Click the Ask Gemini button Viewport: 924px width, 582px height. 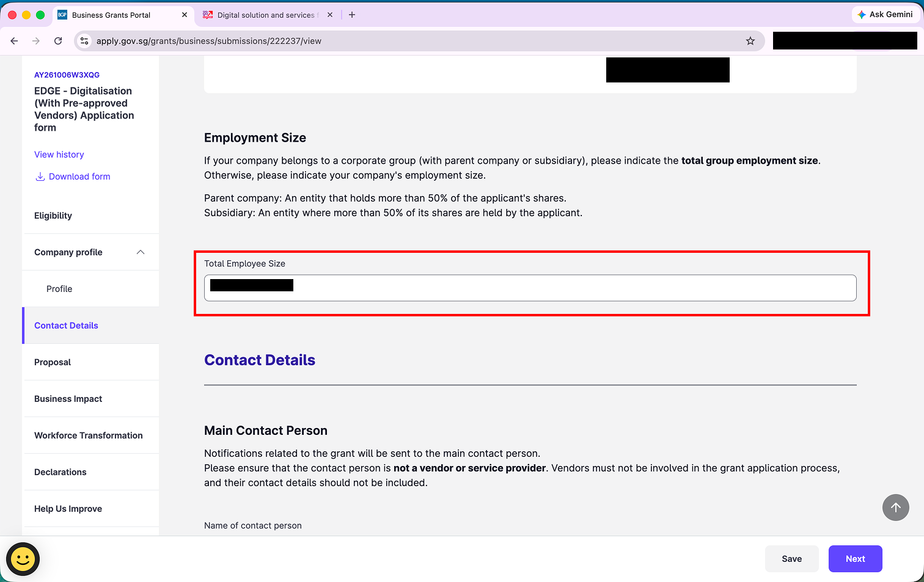[886, 15]
